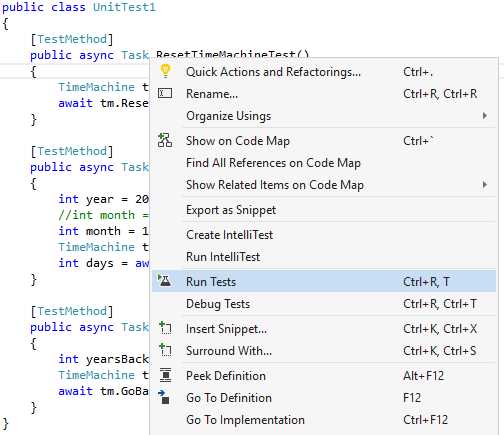Screen dimensions: 504x435
Task: Expand Show Related Items on Code Map arrow
Action: pos(485,185)
